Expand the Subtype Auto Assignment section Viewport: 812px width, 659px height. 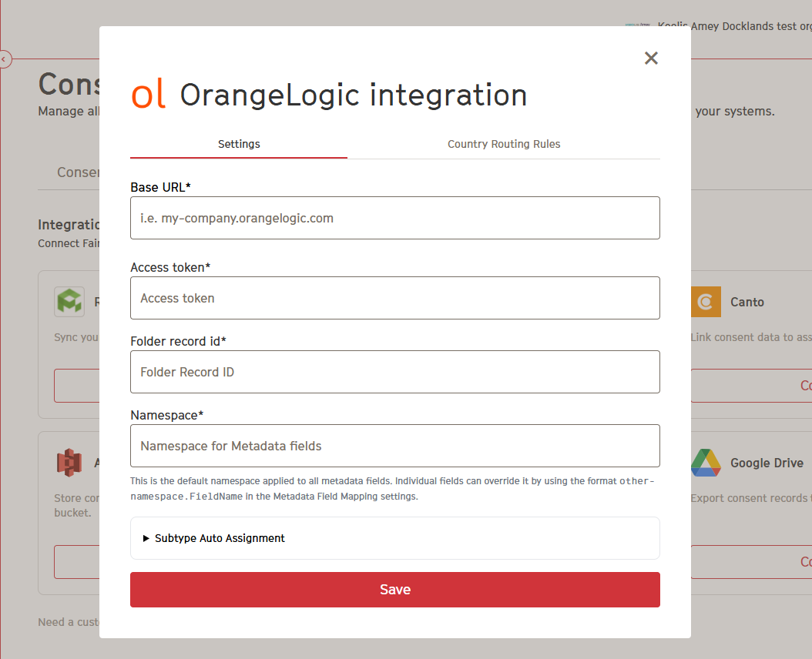[395, 538]
